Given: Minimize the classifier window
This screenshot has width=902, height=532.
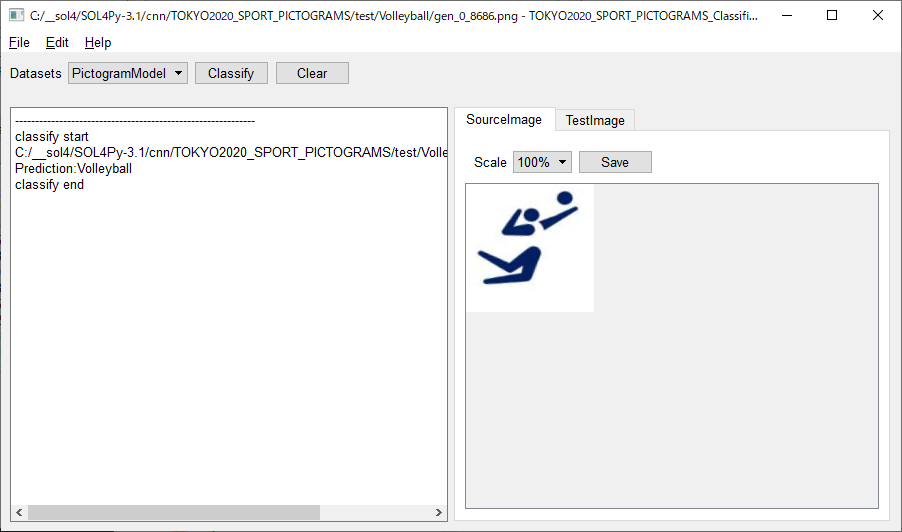Looking at the screenshot, I should [787, 16].
